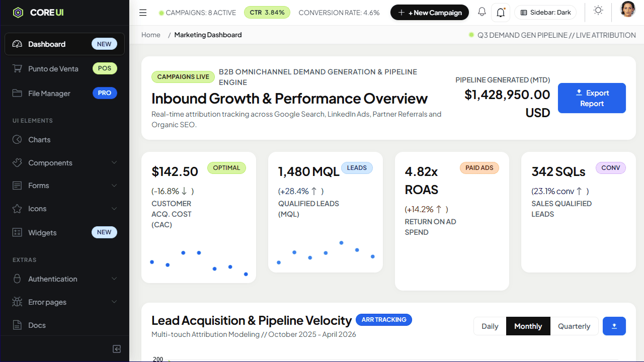Expand the Icons submenu chevron
Viewport: 644px width, 362px height.
(114, 209)
